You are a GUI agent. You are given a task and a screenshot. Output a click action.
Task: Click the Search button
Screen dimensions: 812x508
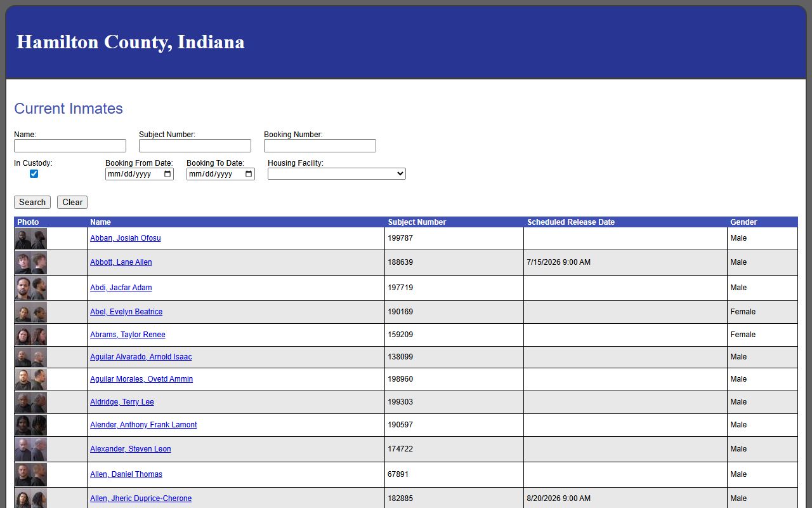click(x=32, y=202)
